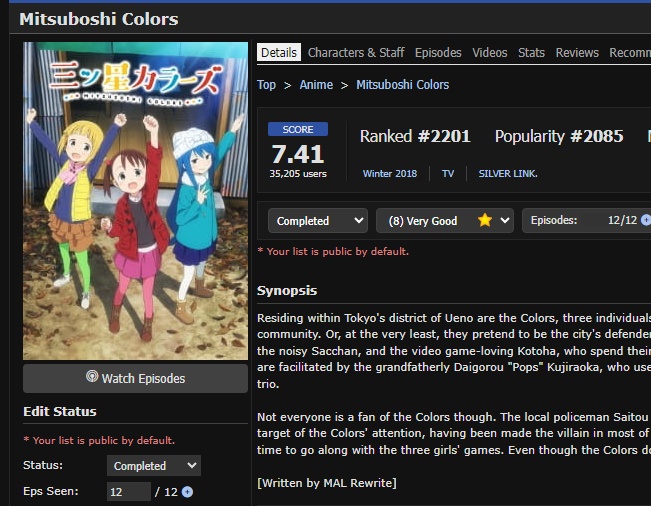Click the Eps Seen input field
651x506 pixels.
coord(129,492)
